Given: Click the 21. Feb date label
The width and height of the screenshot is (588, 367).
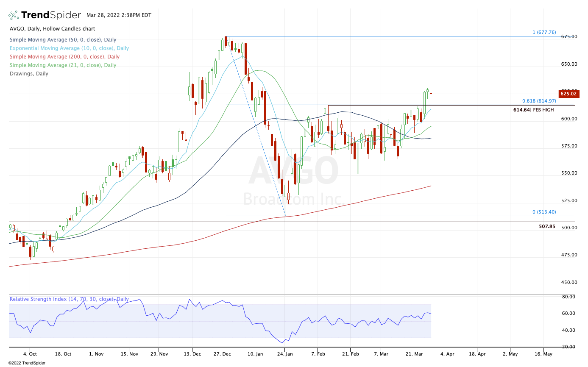Looking at the screenshot, I should pyautogui.click(x=351, y=353).
